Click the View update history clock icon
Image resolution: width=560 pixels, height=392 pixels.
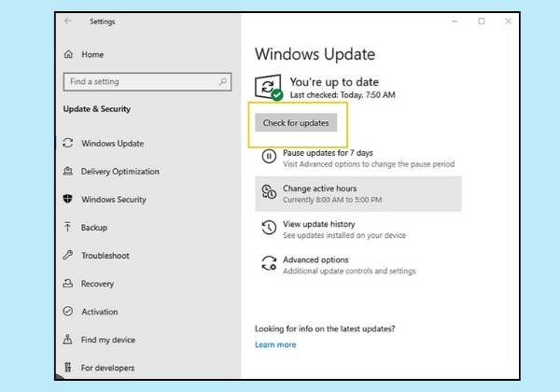point(269,228)
